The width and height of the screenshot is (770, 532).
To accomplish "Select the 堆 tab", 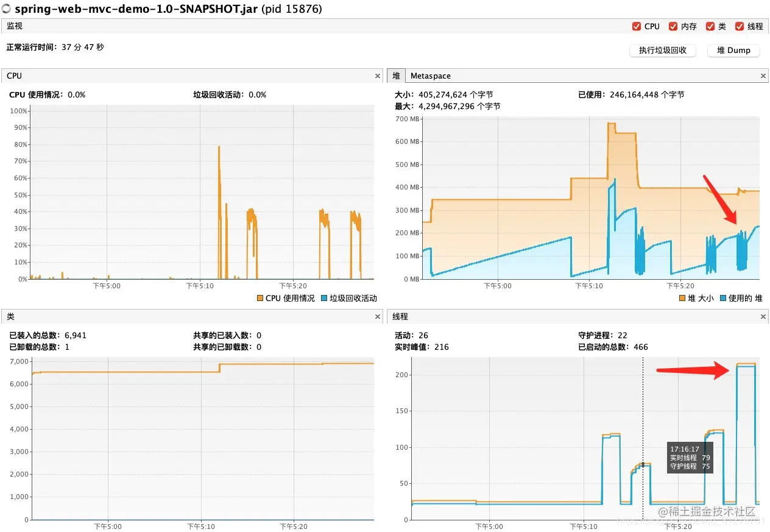I will click(x=397, y=76).
